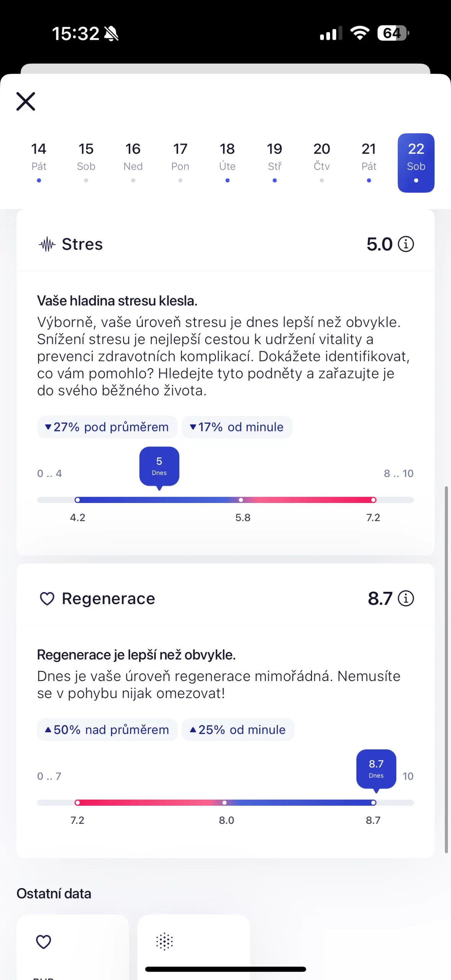This screenshot has height=980, width=451.
Task: Open info icon next to Stres score
Action: [406, 244]
